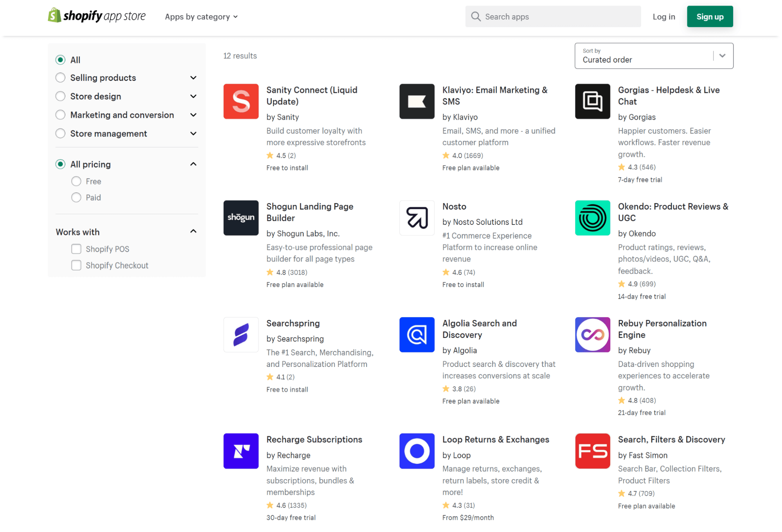Open Recharge Subscriptions title

[x=314, y=439]
